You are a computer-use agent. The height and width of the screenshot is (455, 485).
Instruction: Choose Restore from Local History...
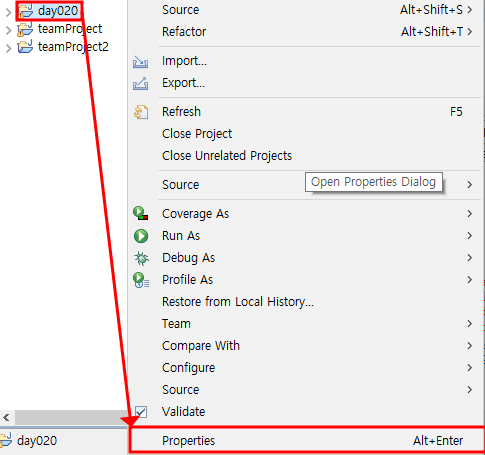pyautogui.click(x=306, y=302)
